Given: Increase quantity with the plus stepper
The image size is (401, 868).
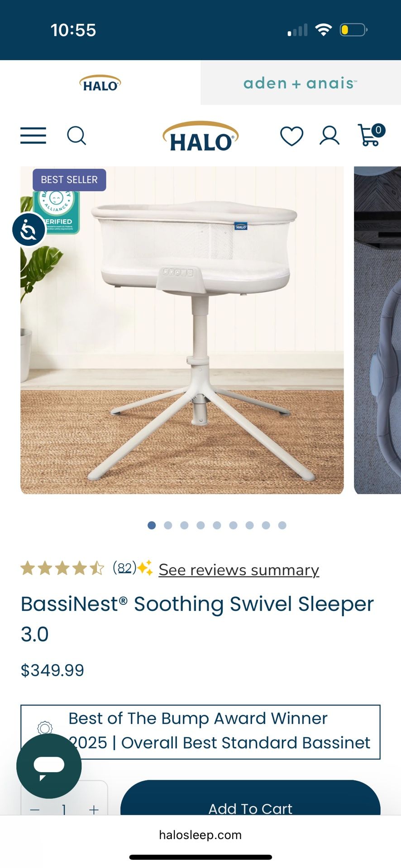Looking at the screenshot, I should click(94, 809).
